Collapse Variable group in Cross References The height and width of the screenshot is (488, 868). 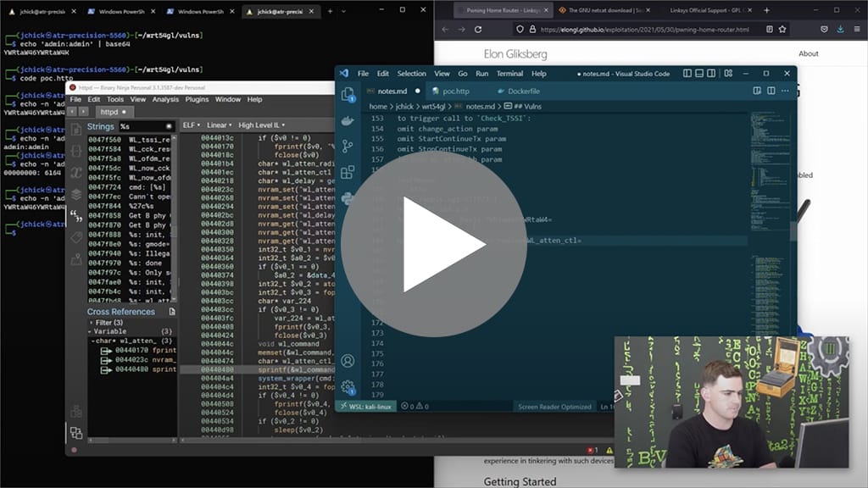[90, 331]
